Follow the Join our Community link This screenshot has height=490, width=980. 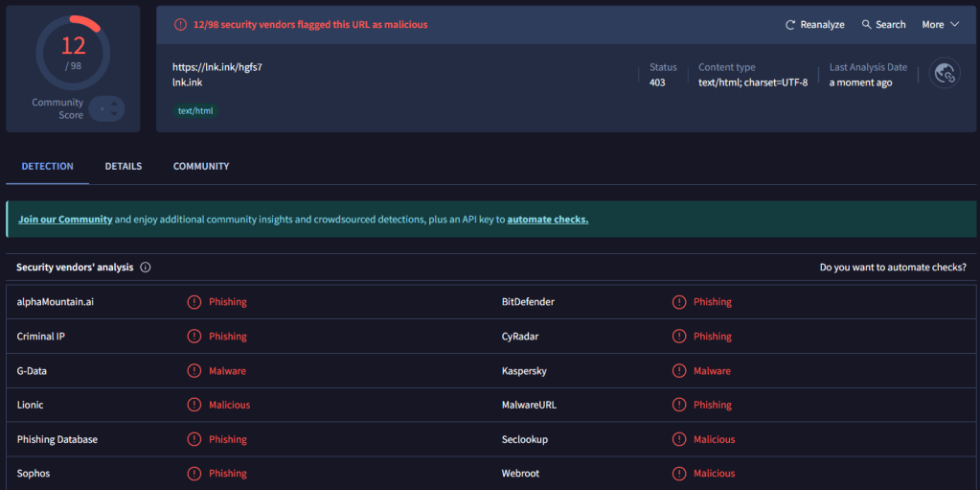[65, 220]
